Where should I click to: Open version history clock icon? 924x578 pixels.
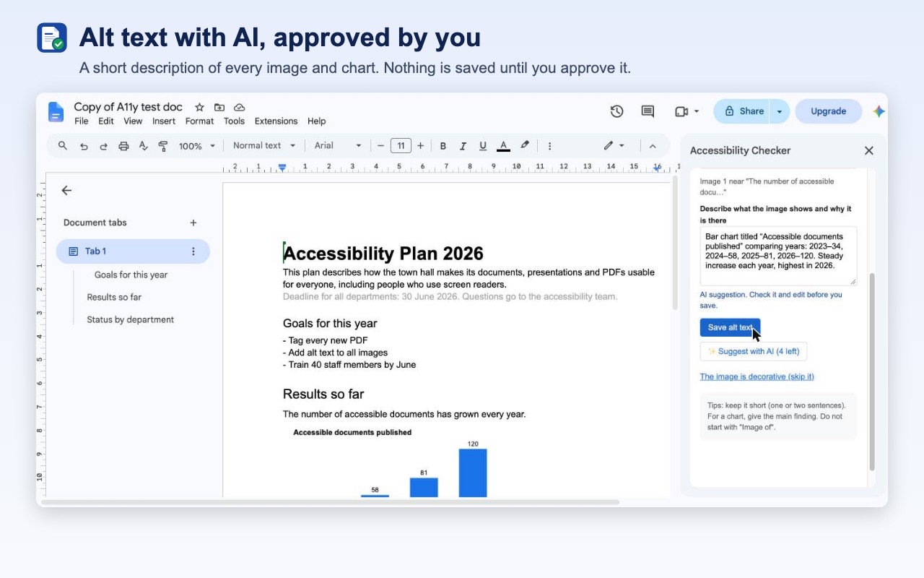tap(616, 111)
